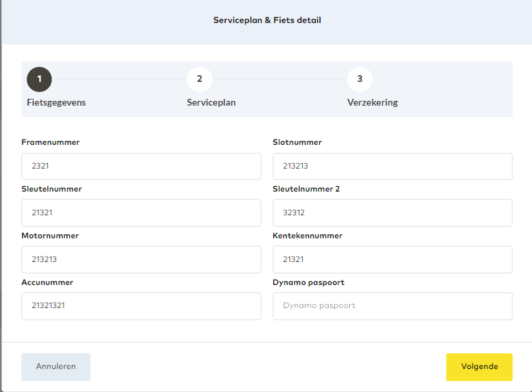The image size is (532, 392).
Task: Jump to step 3 circle
Action: [x=359, y=79]
